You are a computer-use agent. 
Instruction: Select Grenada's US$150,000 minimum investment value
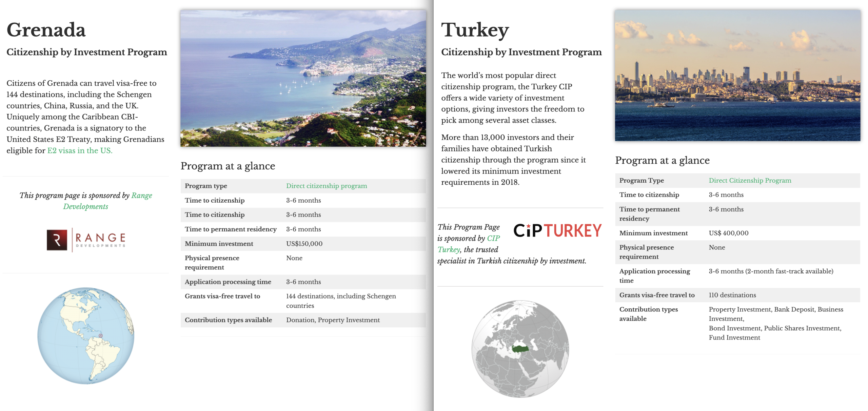click(304, 244)
